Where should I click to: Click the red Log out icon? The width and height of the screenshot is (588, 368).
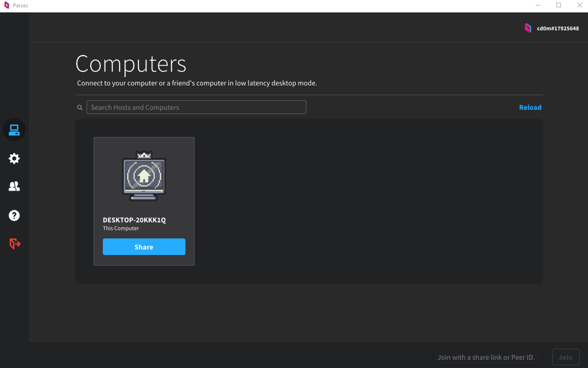tap(15, 243)
